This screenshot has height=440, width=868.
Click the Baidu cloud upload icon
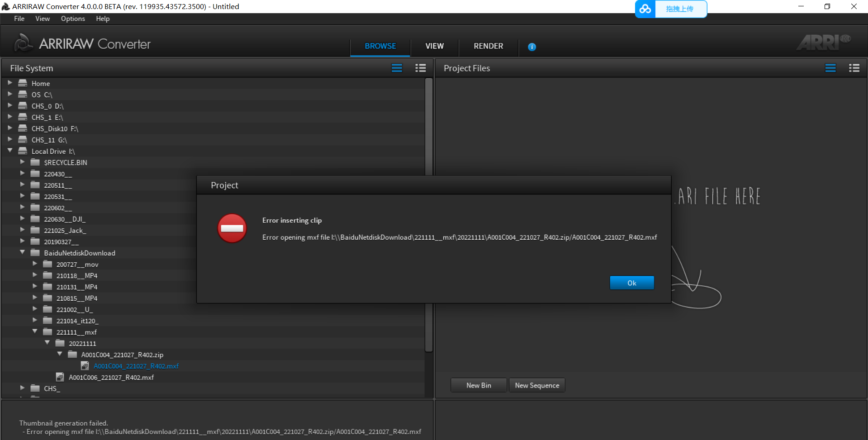click(x=645, y=9)
